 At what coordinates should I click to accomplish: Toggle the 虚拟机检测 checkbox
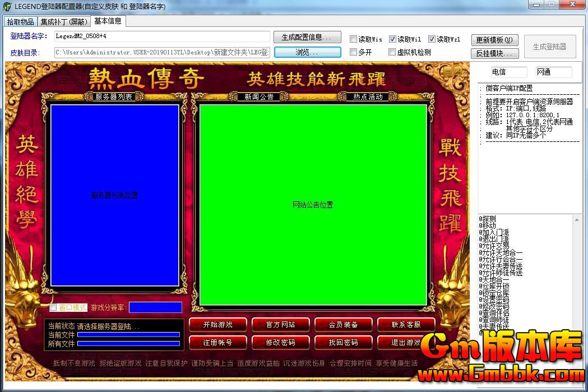[x=393, y=52]
